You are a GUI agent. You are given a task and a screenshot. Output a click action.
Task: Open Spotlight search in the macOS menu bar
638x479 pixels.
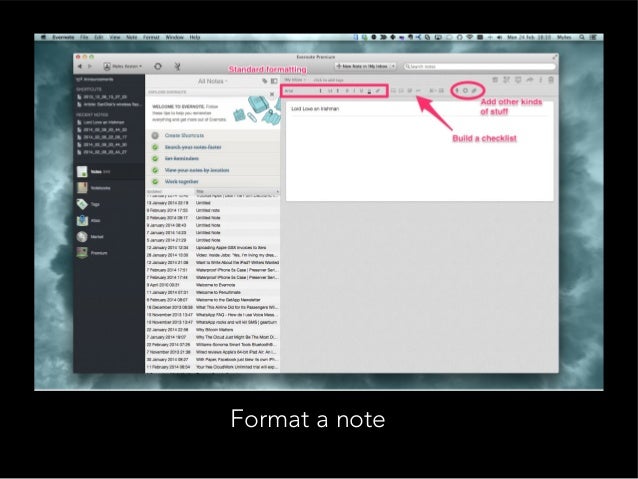[x=582, y=37]
